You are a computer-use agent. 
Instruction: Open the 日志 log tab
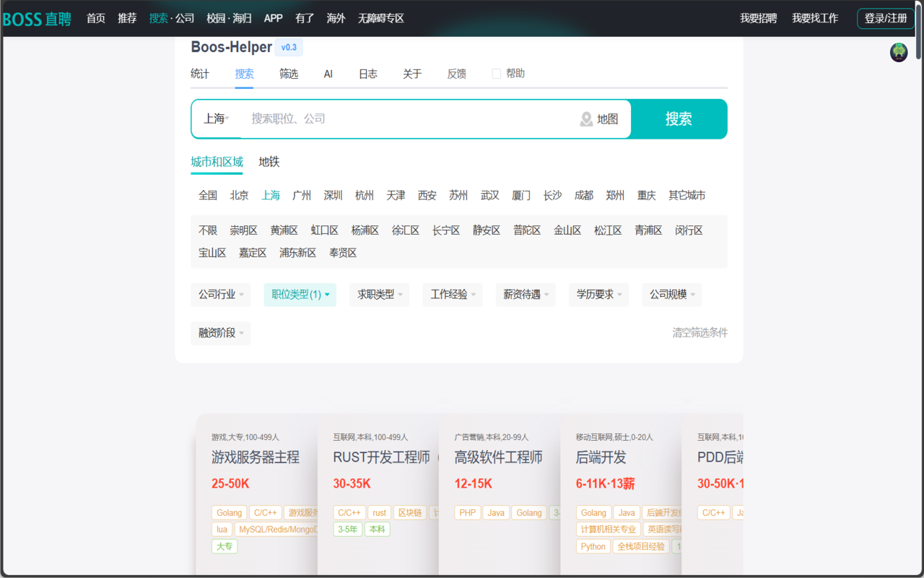pos(367,73)
